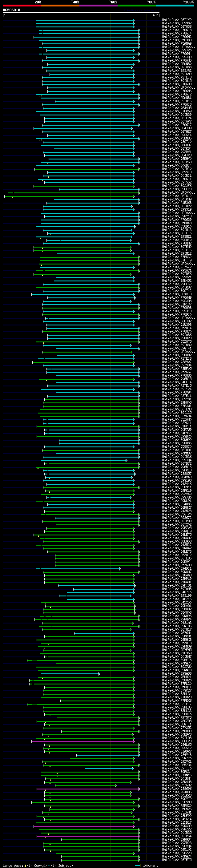Open hit UniRef100_B8XXI3
Viewport: 197px width, 868px height.
[177, 294]
